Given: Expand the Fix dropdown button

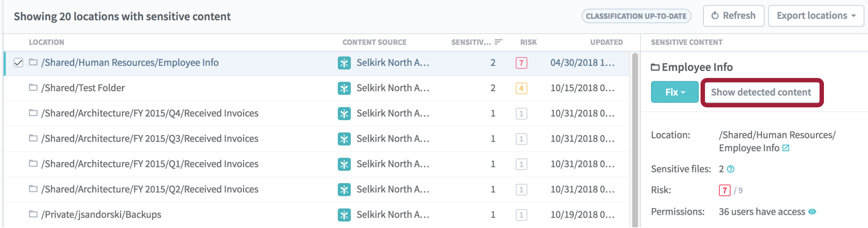Looking at the screenshot, I should [x=674, y=92].
